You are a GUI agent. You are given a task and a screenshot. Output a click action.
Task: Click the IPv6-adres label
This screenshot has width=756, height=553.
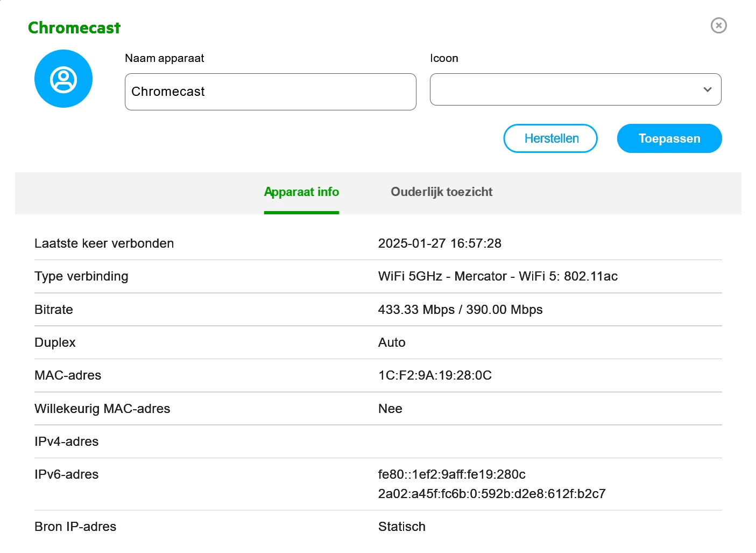(66, 474)
